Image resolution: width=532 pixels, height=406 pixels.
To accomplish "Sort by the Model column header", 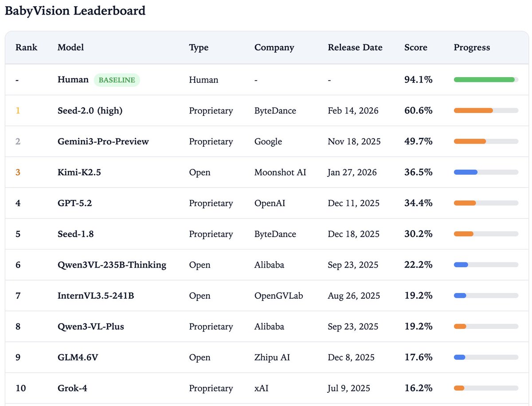I will pyautogui.click(x=70, y=47).
